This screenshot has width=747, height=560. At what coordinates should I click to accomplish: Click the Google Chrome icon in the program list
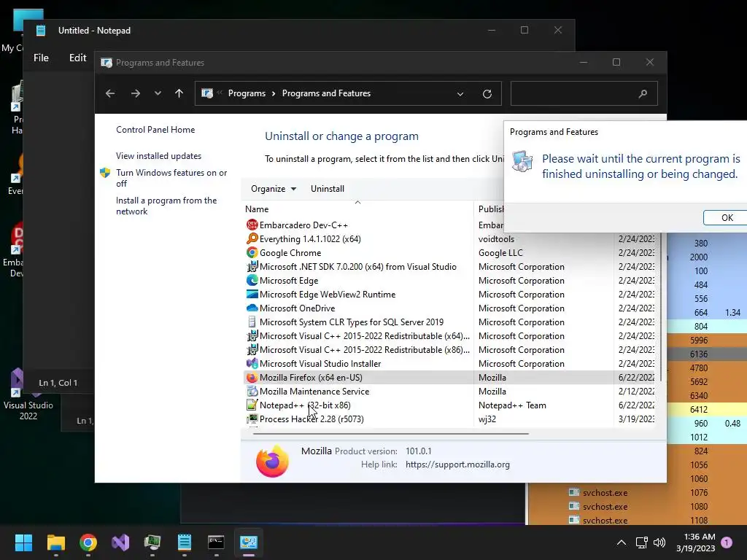pos(252,252)
